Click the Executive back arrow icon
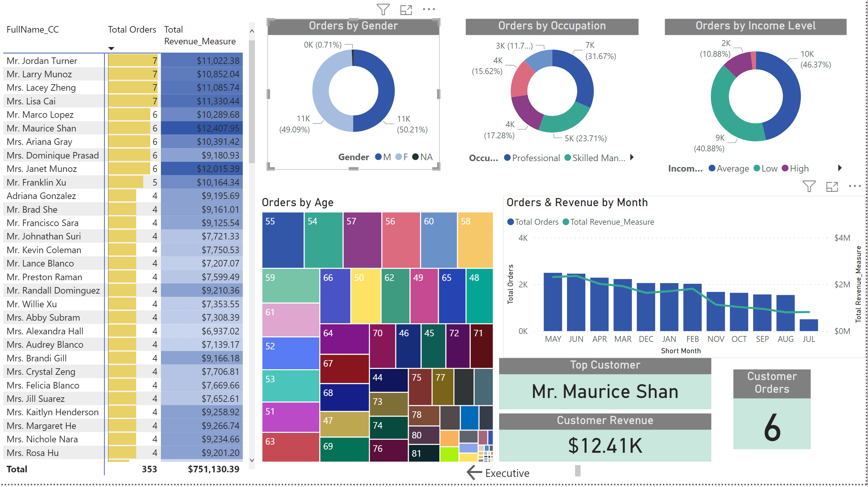This screenshot has height=487, width=868. click(474, 473)
